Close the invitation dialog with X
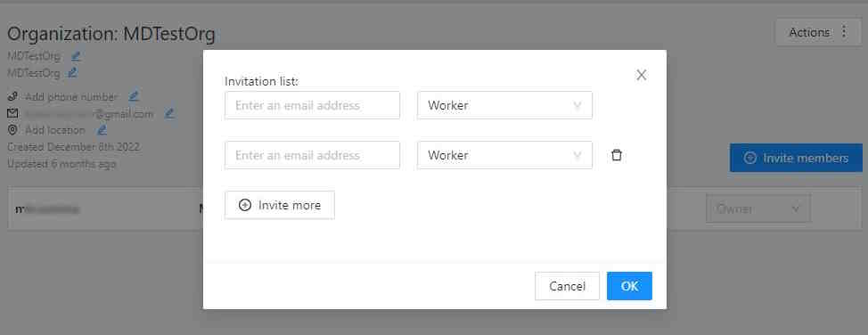Image resolution: width=868 pixels, height=335 pixels. tap(641, 75)
